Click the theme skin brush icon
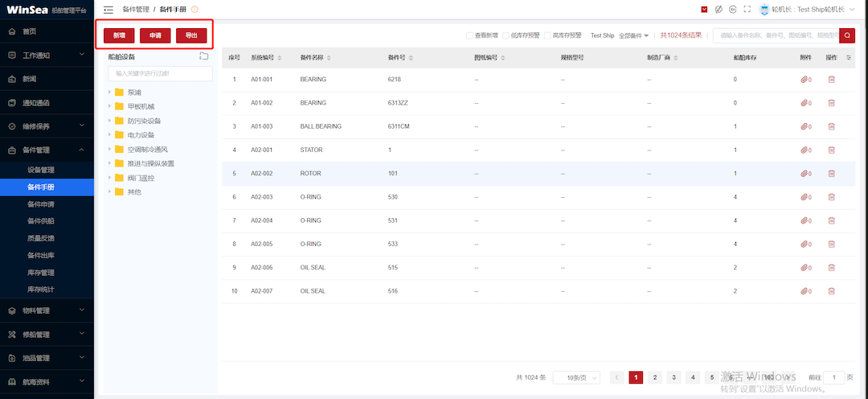868x399 pixels. (719, 10)
